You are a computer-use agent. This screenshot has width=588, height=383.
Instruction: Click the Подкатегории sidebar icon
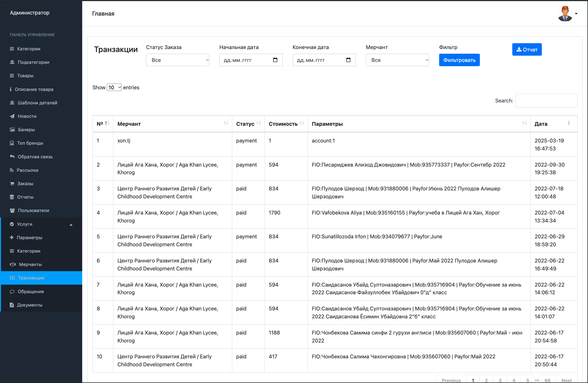click(x=12, y=62)
